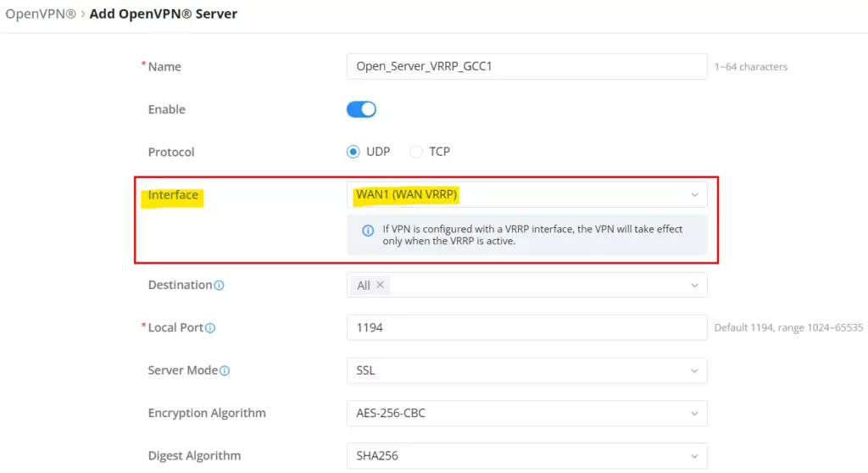The width and height of the screenshot is (868, 473).
Task: Click the breadcrumb separator chevron
Action: pyautogui.click(x=83, y=14)
